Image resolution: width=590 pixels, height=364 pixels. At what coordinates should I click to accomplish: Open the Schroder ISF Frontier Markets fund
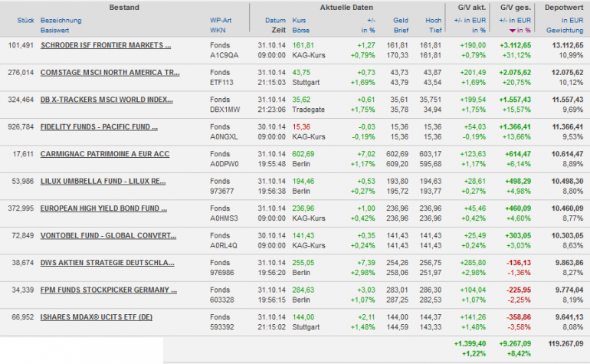106,45
